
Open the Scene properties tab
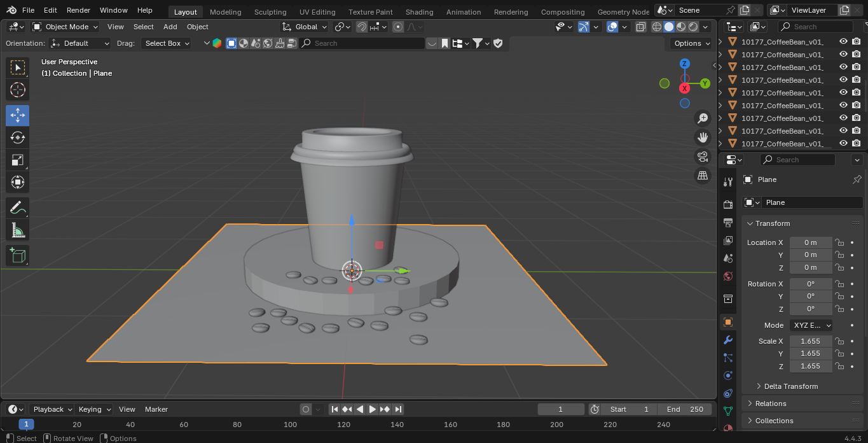pyautogui.click(x=728, y=258)
